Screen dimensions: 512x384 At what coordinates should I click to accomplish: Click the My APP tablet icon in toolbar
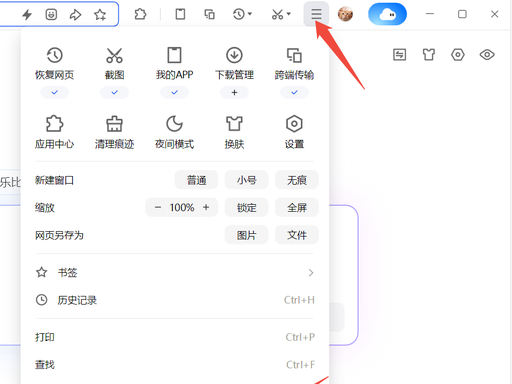tap(180, 14)
